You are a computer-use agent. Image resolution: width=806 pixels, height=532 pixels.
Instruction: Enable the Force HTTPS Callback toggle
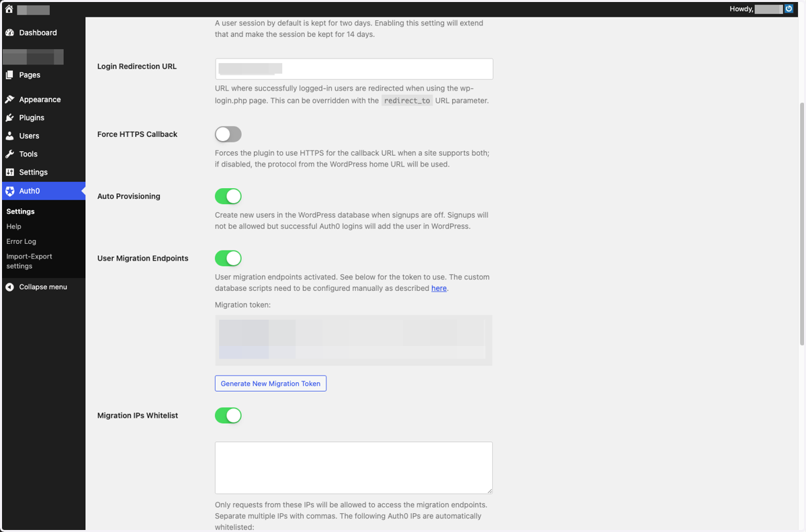point(228,134)
